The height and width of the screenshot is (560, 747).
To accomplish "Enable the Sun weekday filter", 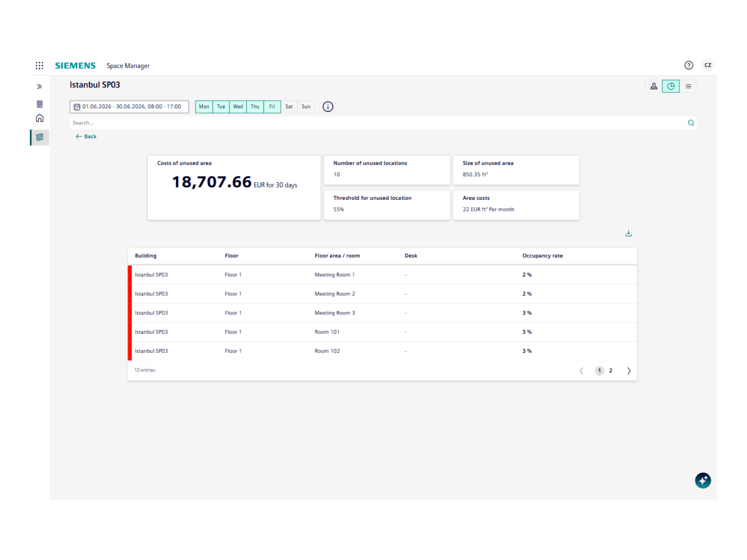I will point(306,107).
